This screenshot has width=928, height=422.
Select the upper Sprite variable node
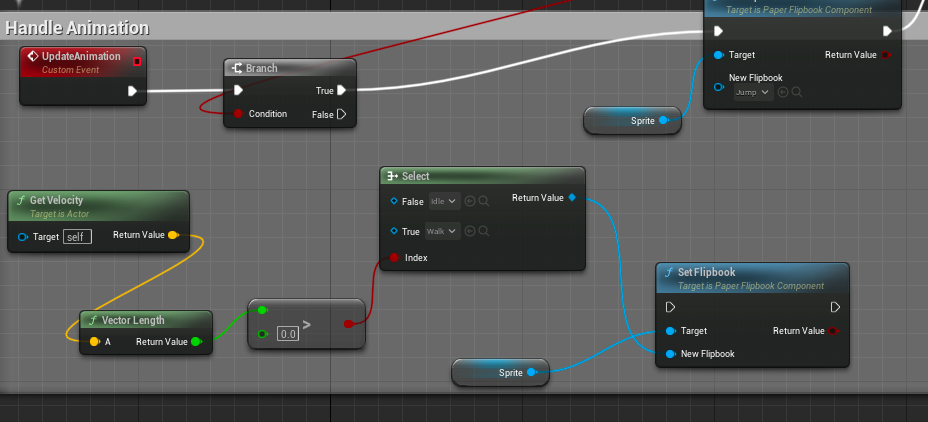tap(632, 120)
